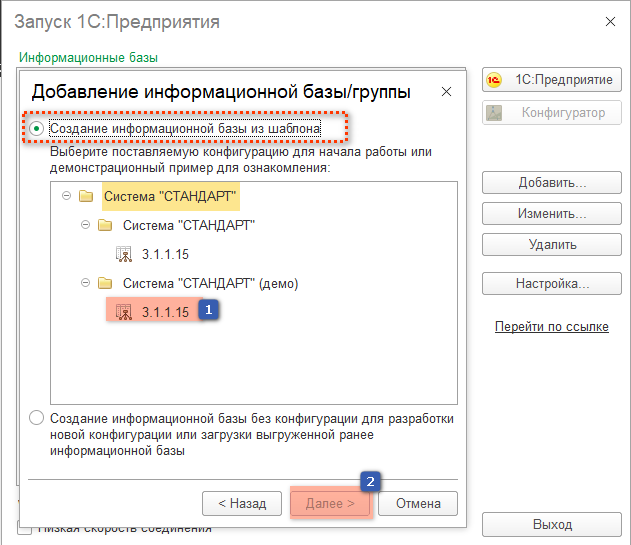Open the Конфигуратор button
The width and height of the screenshot is (631, 545).
[552, 112]
